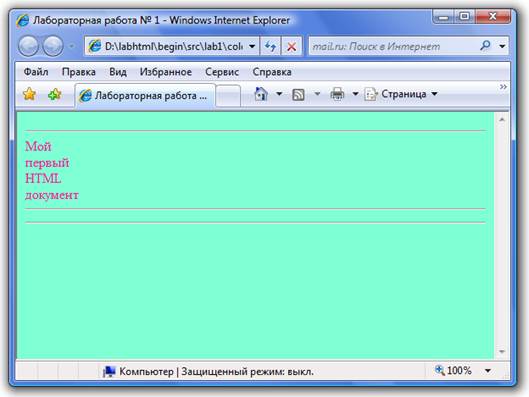Open the Правка menu
529x397 pixels.
pyautogui.click(x=79, y=72)
